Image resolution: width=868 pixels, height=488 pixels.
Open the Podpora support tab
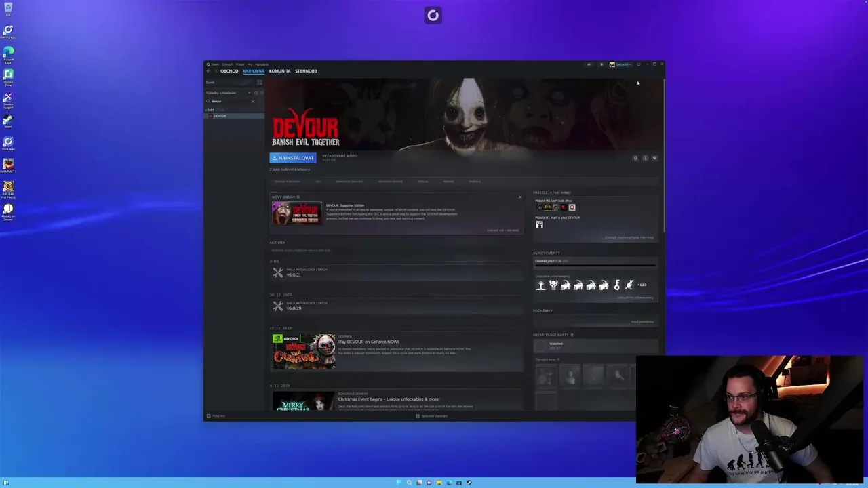pos(475,182)
